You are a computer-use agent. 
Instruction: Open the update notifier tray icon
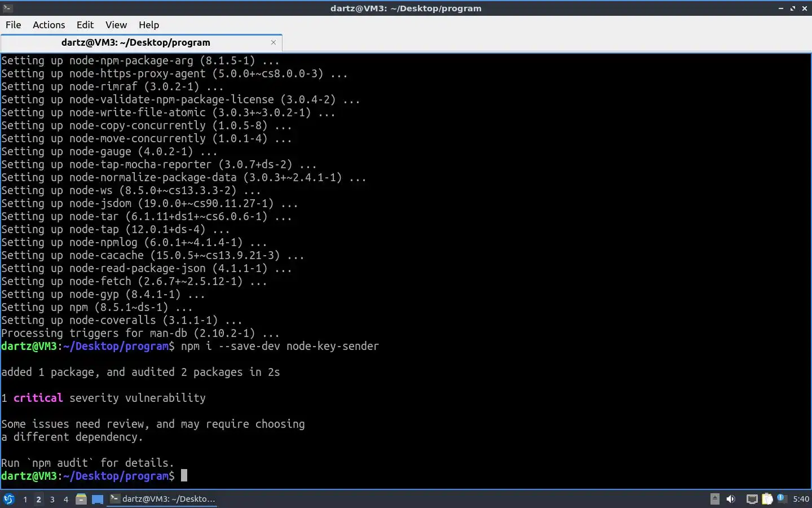[782, 498]
